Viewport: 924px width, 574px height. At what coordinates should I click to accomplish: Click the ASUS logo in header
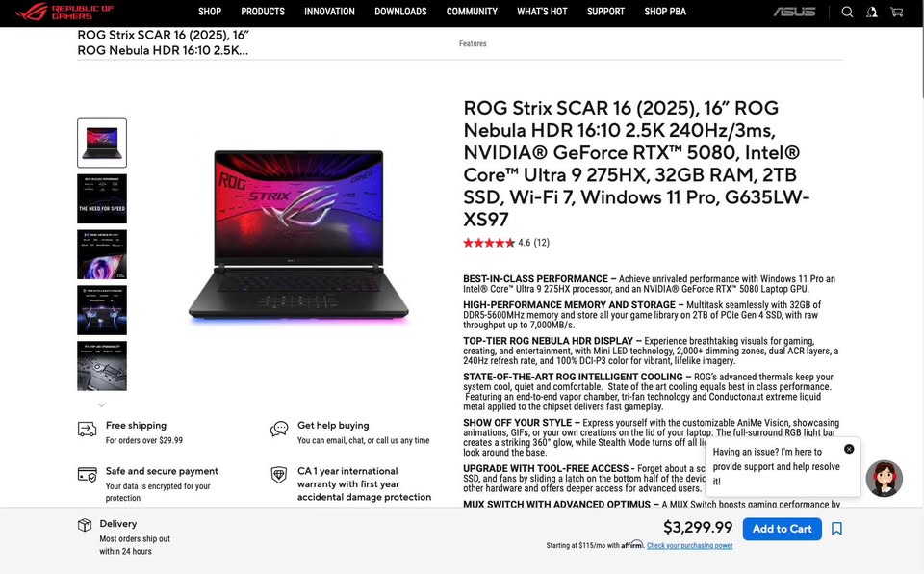(x=794, y=12)
